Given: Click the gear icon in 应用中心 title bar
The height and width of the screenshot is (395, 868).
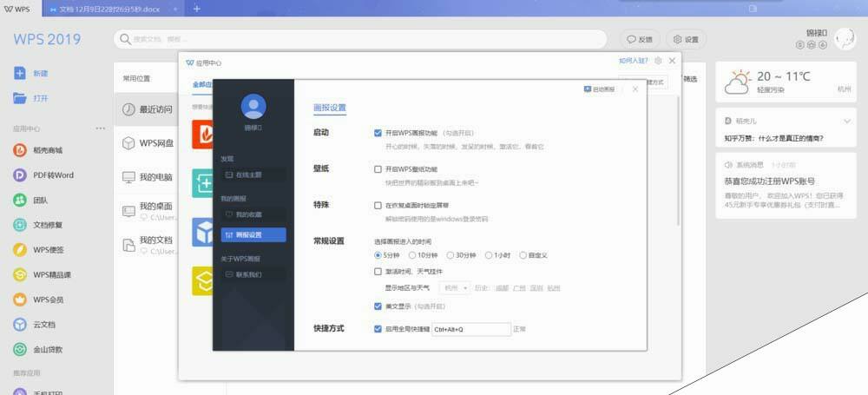Looking at the screenshot, I should (658, 61).
